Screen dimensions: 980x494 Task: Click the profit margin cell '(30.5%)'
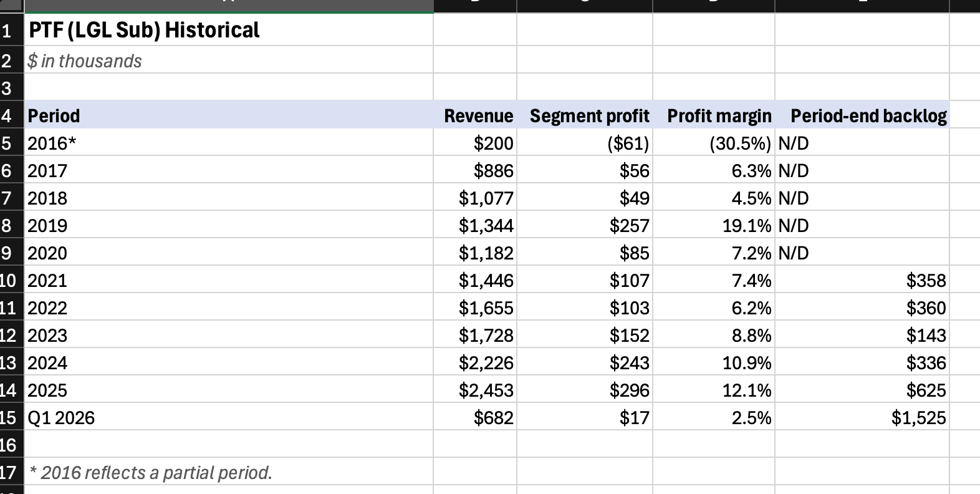click(714, 143)
